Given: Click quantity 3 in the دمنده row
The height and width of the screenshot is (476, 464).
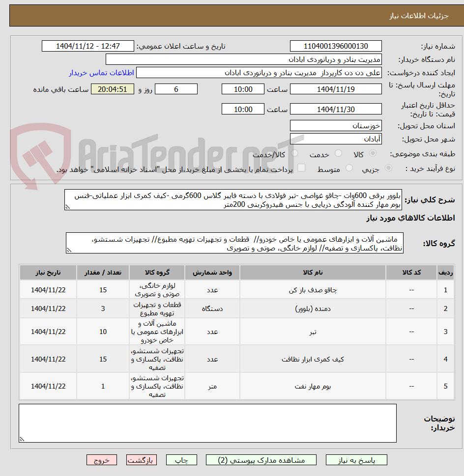Looking at the screenshot, I should 103,308.
